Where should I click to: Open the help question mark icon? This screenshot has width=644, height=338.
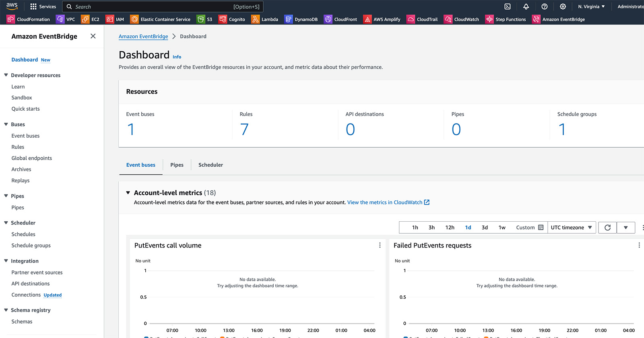pyautogui.click(x=545, y=6)
